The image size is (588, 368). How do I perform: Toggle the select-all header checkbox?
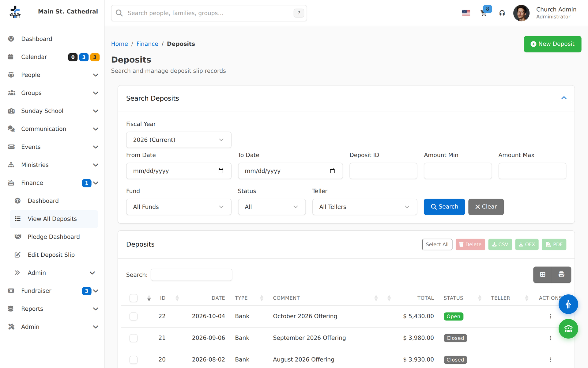point(134,298)
